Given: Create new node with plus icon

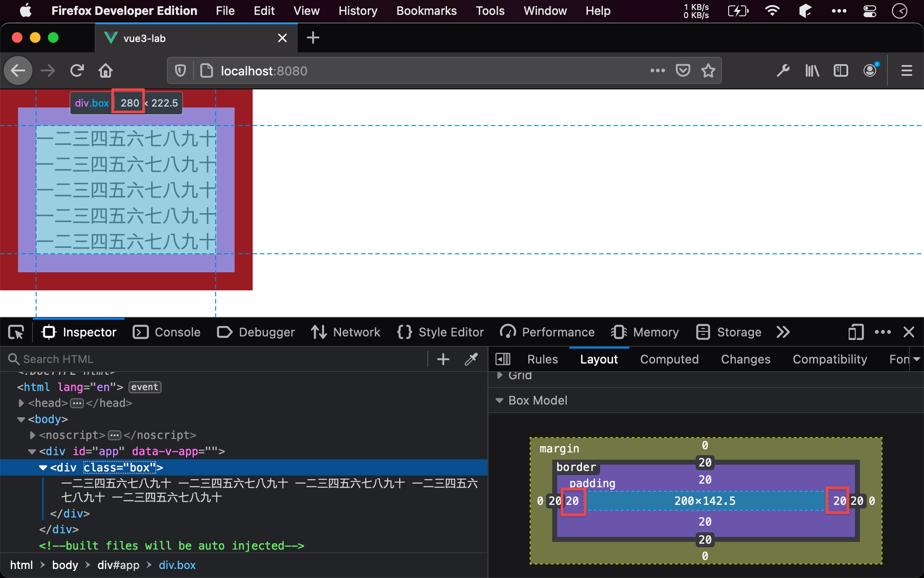Looking at the screenshot, I should pyautogui.click(x=444, y=359).
